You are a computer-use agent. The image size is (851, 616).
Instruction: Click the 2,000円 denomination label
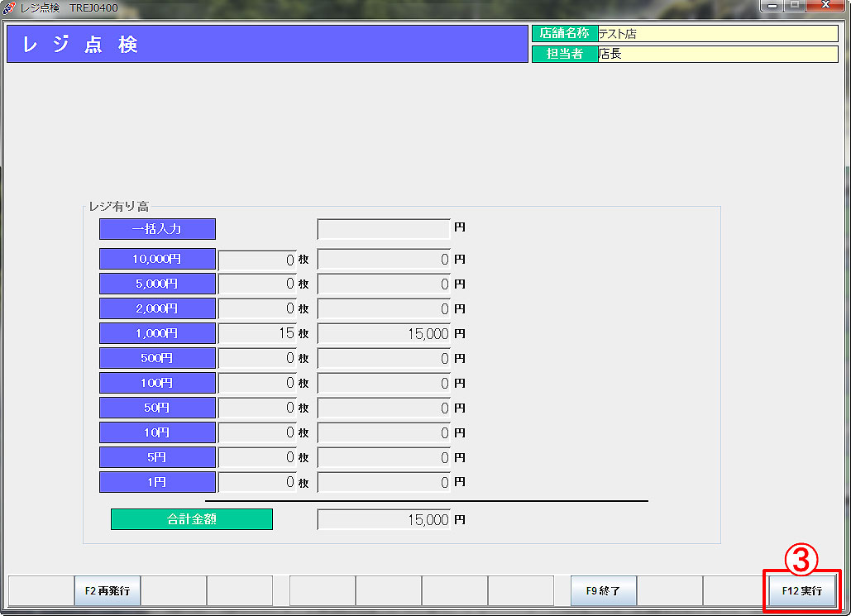click(x=157, y=308)
